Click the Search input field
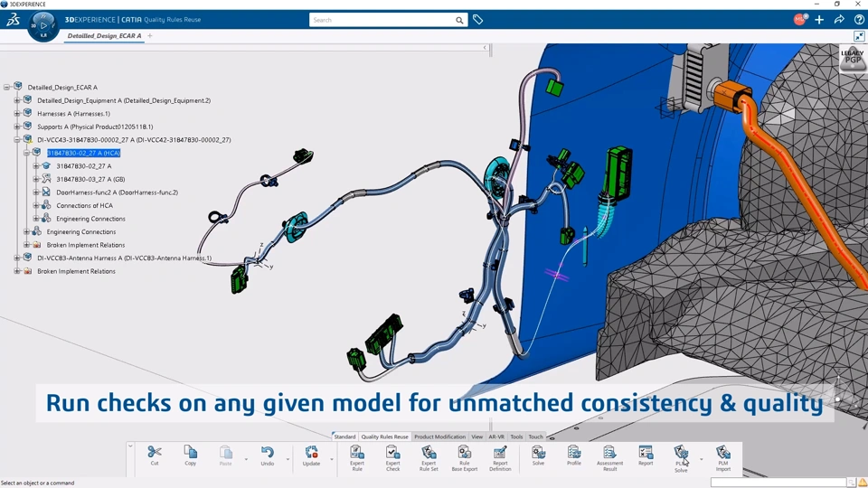The image size is (868, 488). click(383, 21)
